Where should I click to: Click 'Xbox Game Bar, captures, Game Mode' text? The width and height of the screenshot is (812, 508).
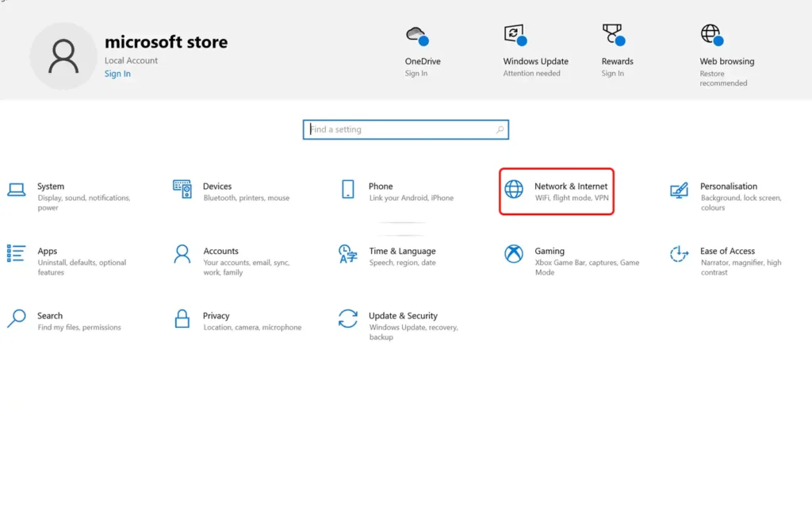pos(588,267)
